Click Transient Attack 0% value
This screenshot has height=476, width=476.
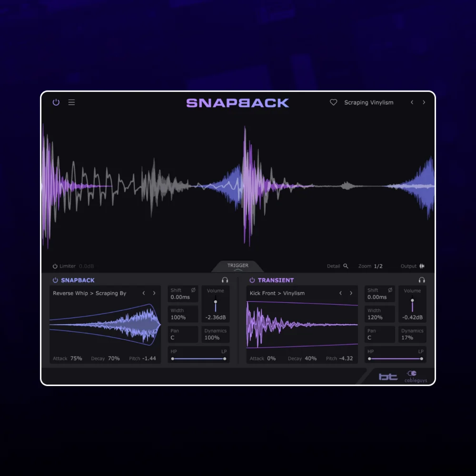[271, 358]
